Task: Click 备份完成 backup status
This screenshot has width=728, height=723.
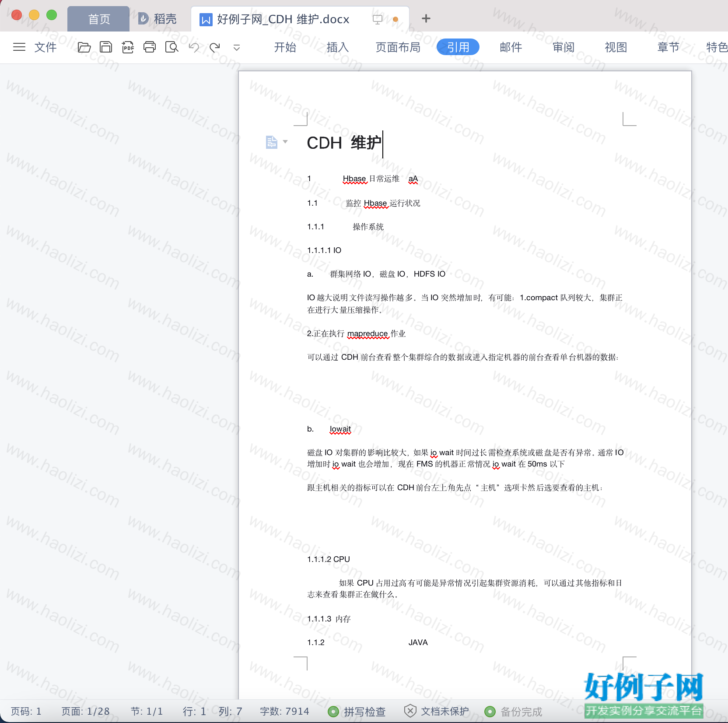Action: point(513,712)
